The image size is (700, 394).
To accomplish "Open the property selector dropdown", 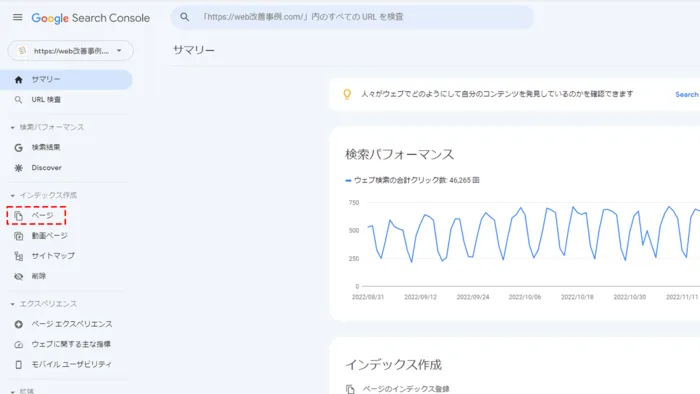I will click(71, 50).
